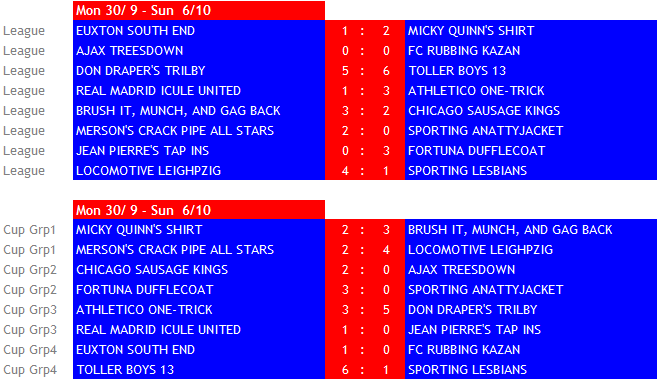Viewport: 659px width, 381px height.
Task: Select MICKY QUINN'S SHIRT in league fixtures
Action: tap(471, 31)
